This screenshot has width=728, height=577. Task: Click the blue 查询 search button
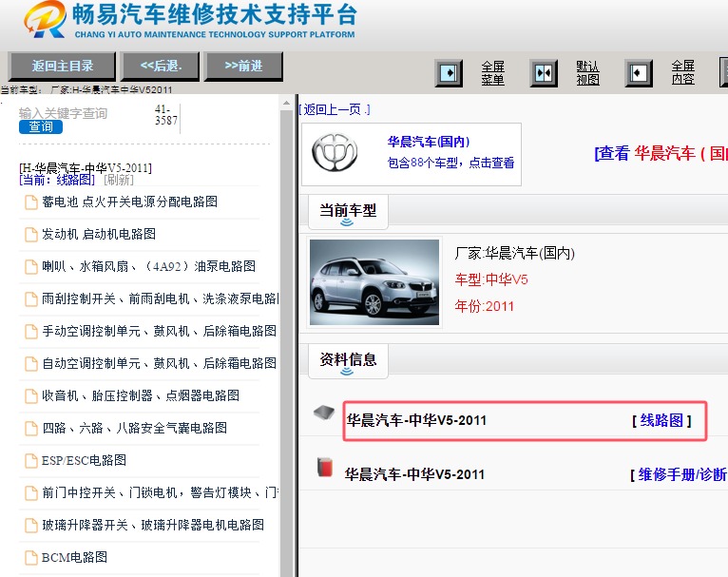pos(41,126)
